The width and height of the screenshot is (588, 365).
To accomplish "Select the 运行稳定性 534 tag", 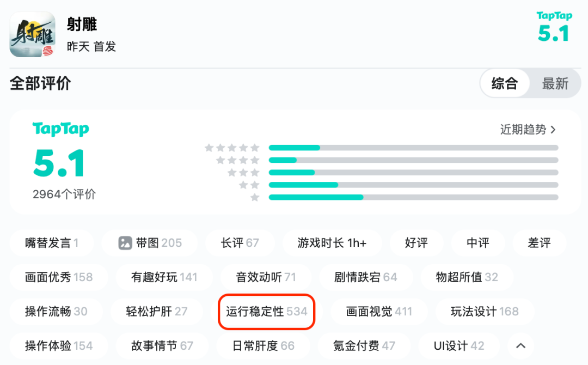I will 267,312.
